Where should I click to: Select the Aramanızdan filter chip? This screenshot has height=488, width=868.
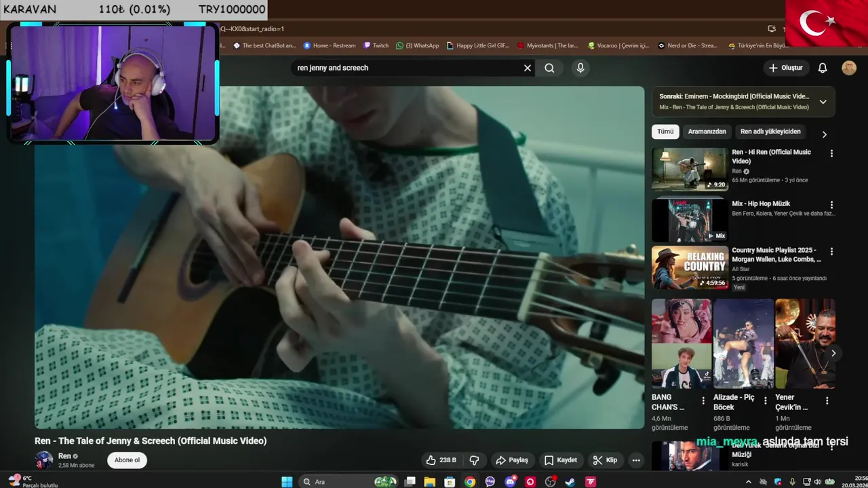click(x=707, y=131)
